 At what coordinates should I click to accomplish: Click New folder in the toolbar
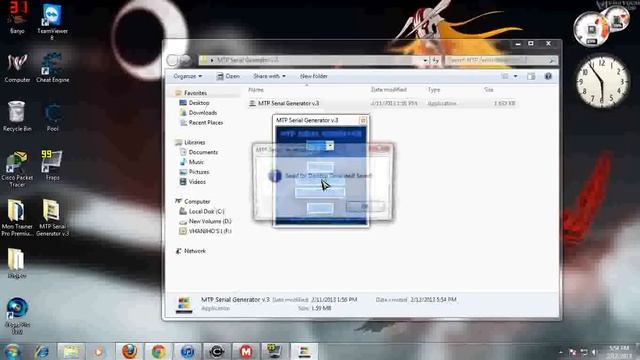click(314, 76)
